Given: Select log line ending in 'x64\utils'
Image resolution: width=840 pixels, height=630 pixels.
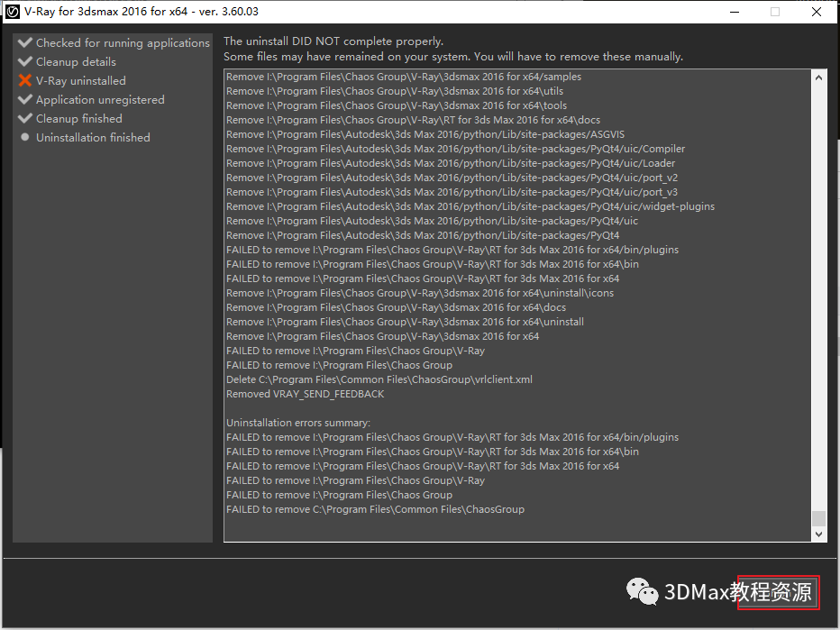Looking at the screenshot, I should click(394, 91).
